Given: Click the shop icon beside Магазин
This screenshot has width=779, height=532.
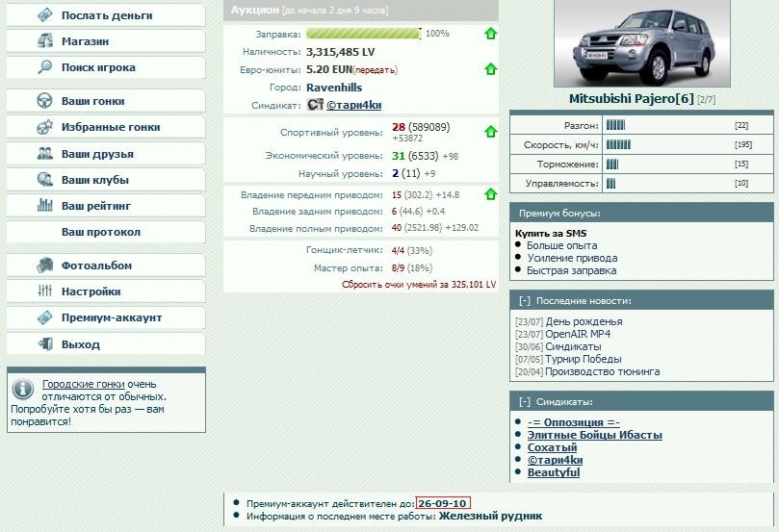Looking at the screenshot, I should coord(44,40).
